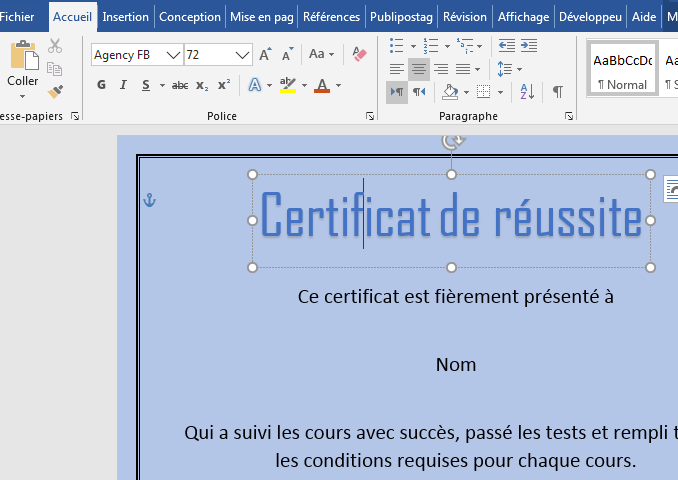Click the Format Painter brush icon
The width and height of the screenshot is (678, 480).
[x=55, y=92]
